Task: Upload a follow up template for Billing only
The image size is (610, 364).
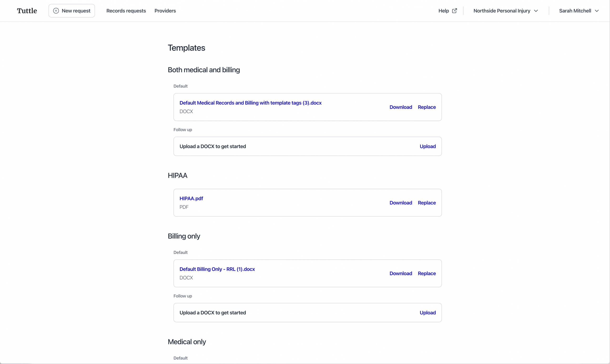Action: pos(427,313)
